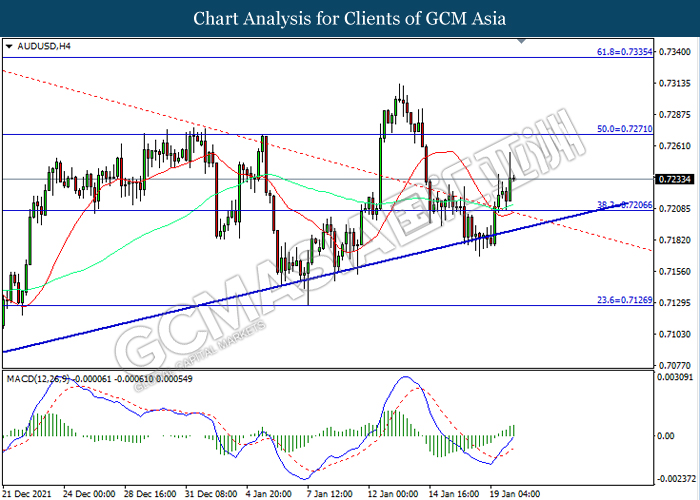The image size is (700, 500).
Task: Click the 4 Jan 20:00 time axis label
Action: pos(269,494)
